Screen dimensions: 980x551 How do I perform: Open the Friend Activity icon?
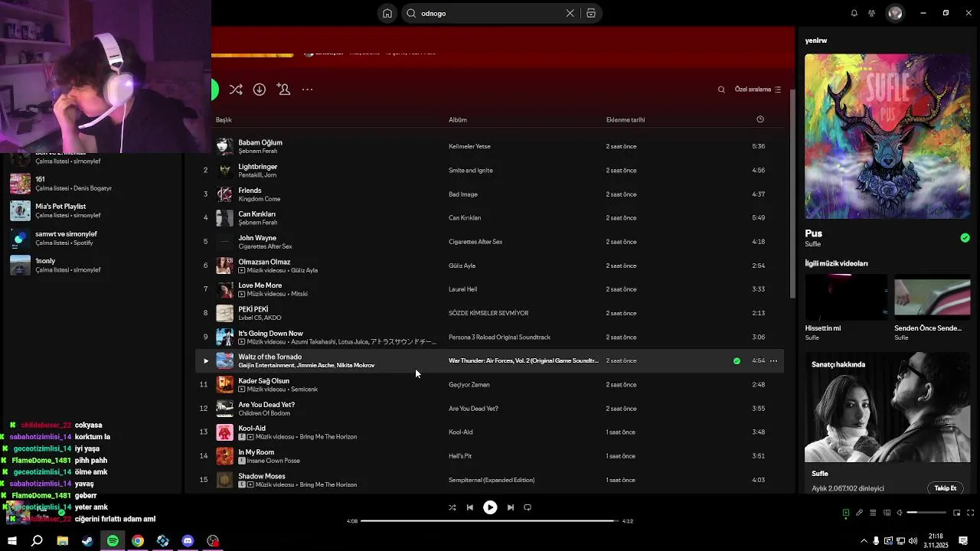872,13
